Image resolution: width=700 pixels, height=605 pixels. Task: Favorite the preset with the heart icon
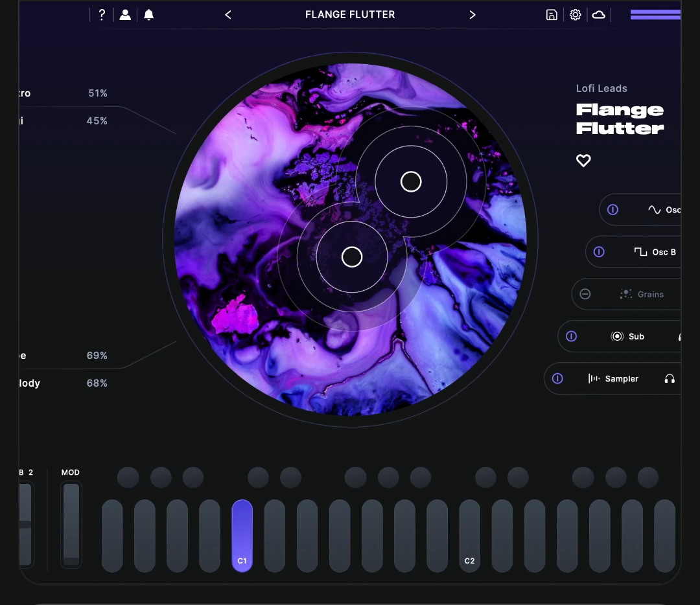pos(583,161)
